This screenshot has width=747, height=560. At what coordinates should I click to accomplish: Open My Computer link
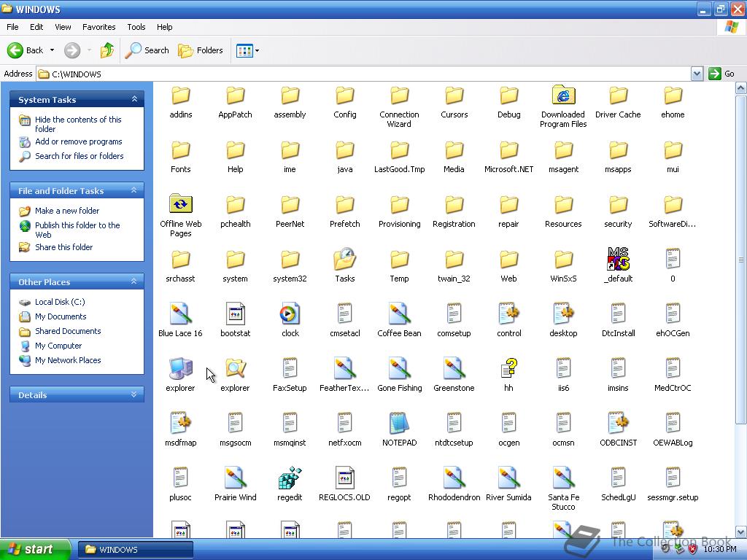point(58,346)
